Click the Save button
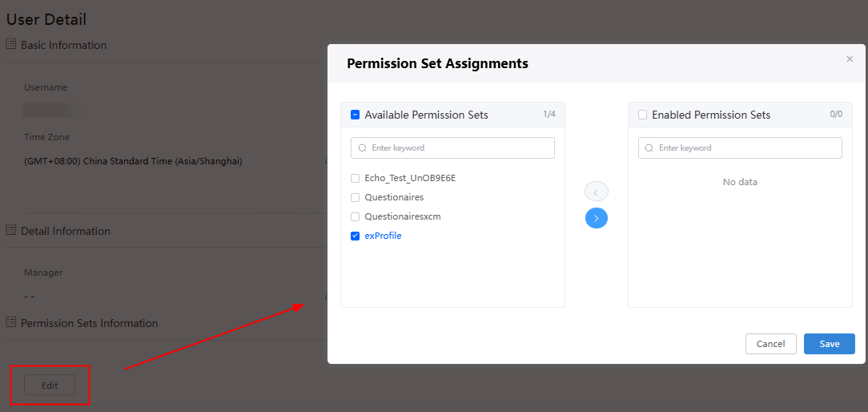 [830, 344]
